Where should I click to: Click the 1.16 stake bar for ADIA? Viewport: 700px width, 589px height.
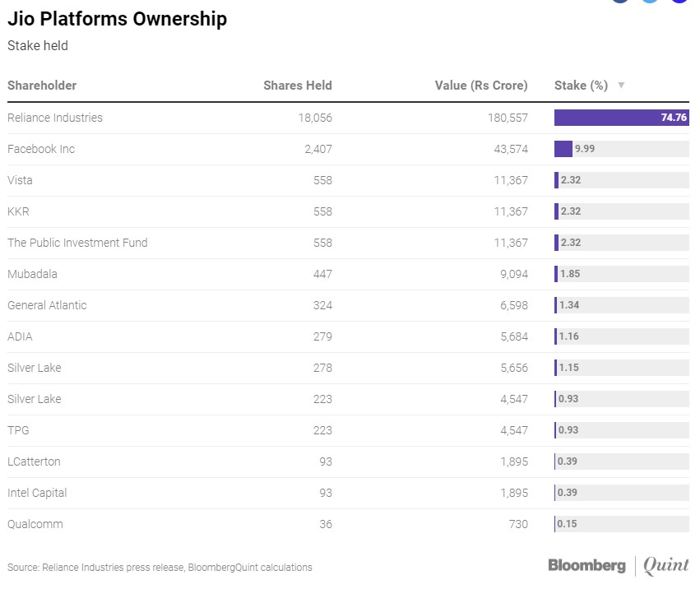coord(621,336)
